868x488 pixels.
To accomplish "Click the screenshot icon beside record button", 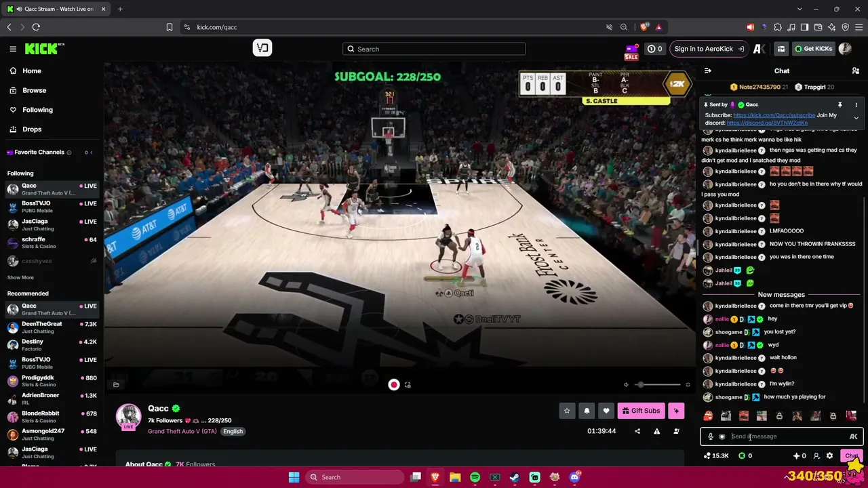I will pos(408,385).
